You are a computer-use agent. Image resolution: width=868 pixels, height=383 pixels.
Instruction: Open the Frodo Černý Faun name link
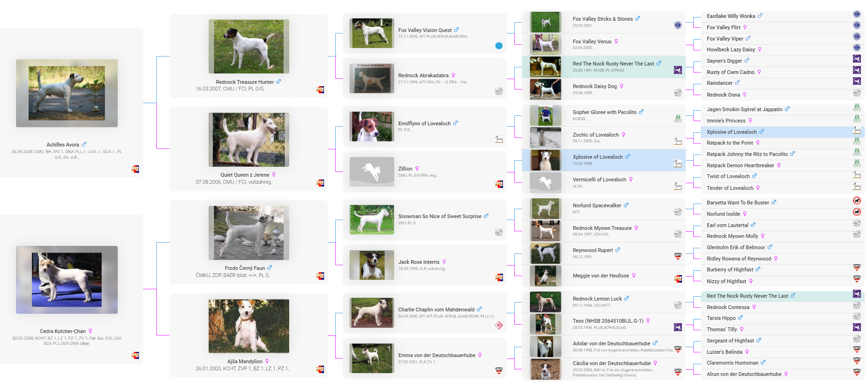(244, 268)
